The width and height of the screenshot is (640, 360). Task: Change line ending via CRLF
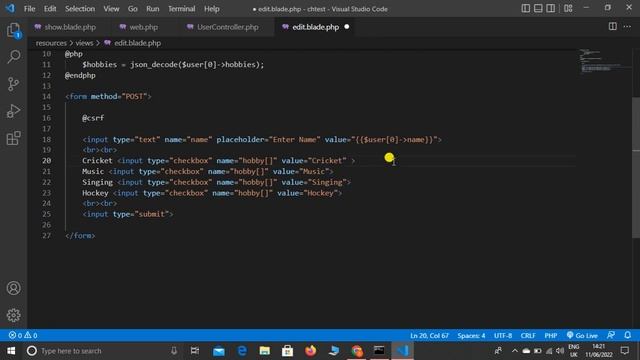pyautogui.click(x=528, y=335)
